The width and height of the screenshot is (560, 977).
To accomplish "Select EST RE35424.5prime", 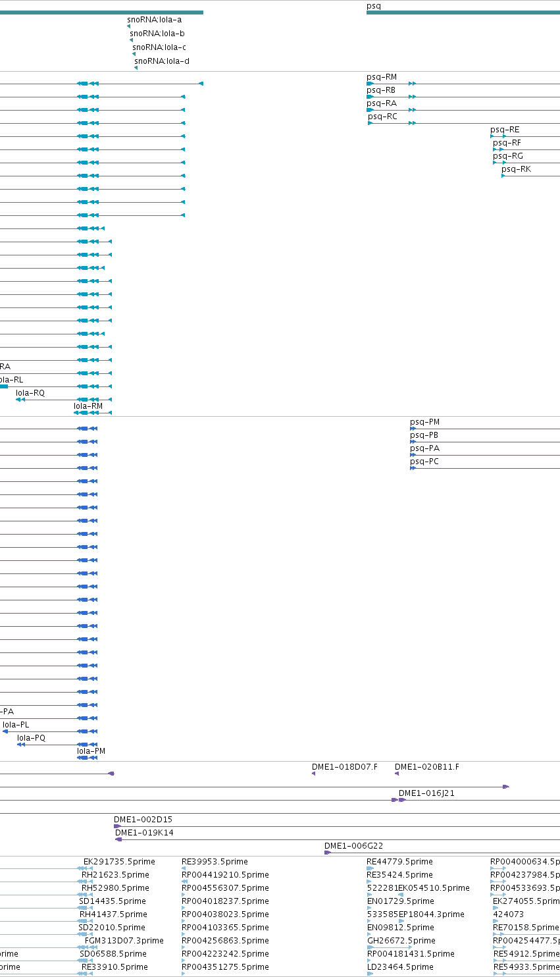I will click(399, 875).
